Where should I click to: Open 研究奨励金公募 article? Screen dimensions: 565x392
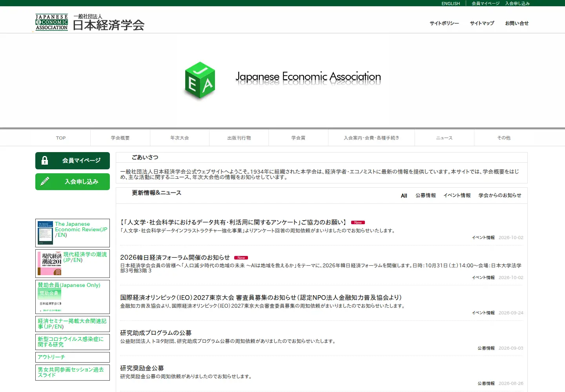(142, 368)
